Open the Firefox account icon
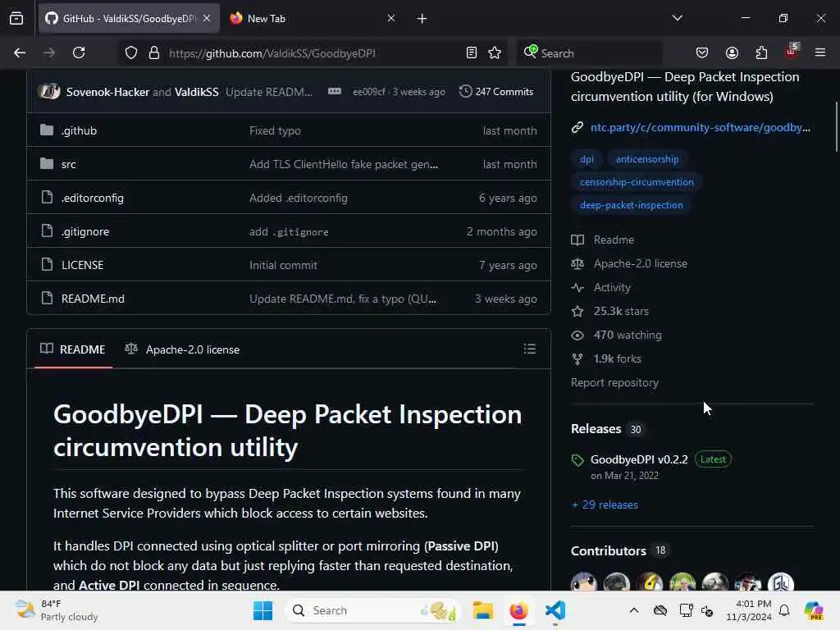 click(x=732, y=52)
